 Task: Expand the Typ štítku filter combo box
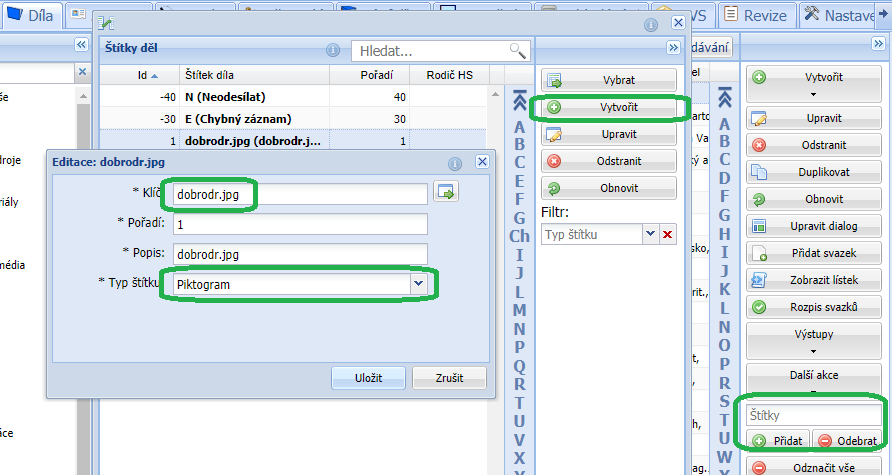pyautogui.click(x=650, y=234)
